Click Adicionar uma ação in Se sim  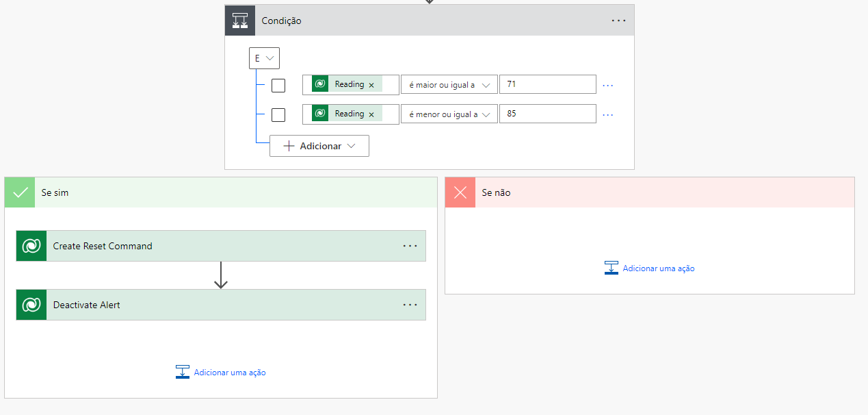click(x=230, y=373)
